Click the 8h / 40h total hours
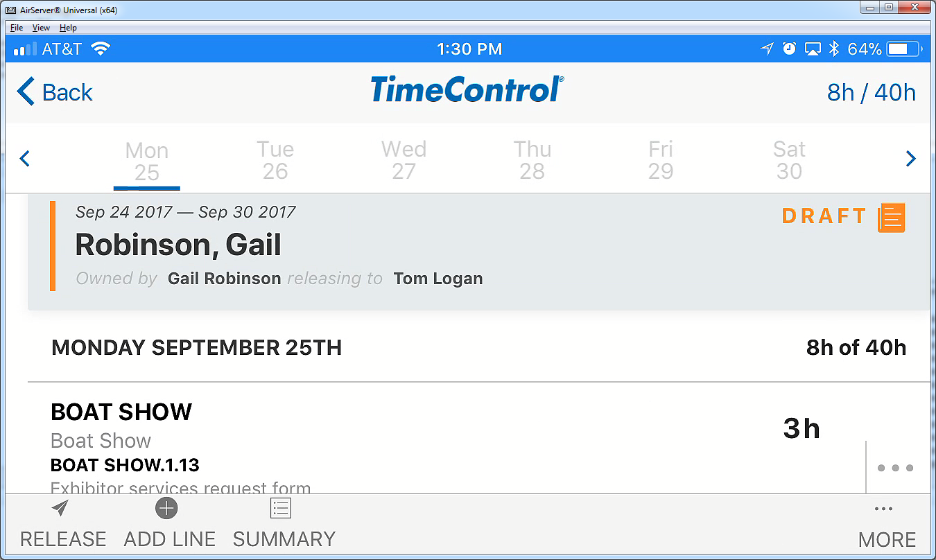The image size is (936, 560). (871, 92)
